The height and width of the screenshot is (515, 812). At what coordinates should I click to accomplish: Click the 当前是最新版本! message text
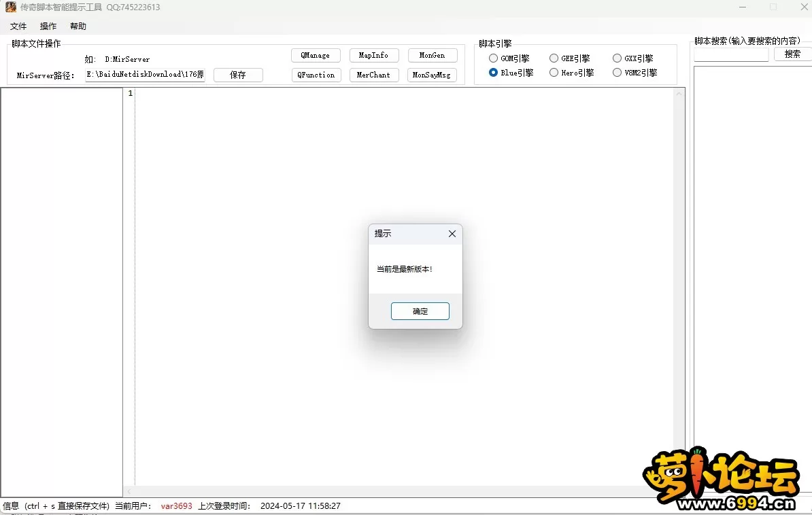pos(405,269)
